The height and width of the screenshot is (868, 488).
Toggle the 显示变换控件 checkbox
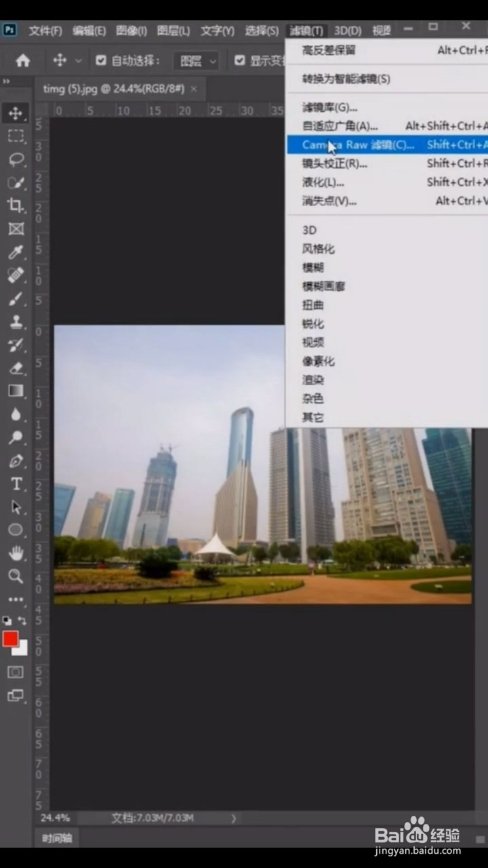[x=239, y=60]
